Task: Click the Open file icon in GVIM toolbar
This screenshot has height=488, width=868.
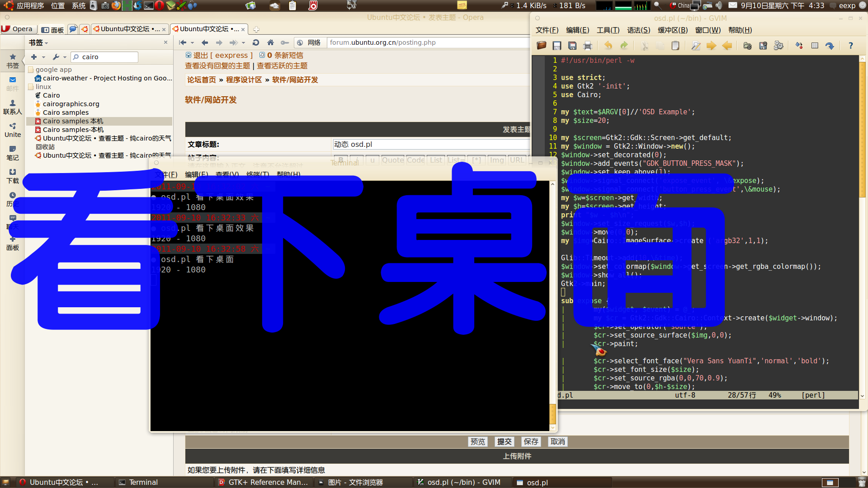Action: pyautogui.click(x=541, y=46)
